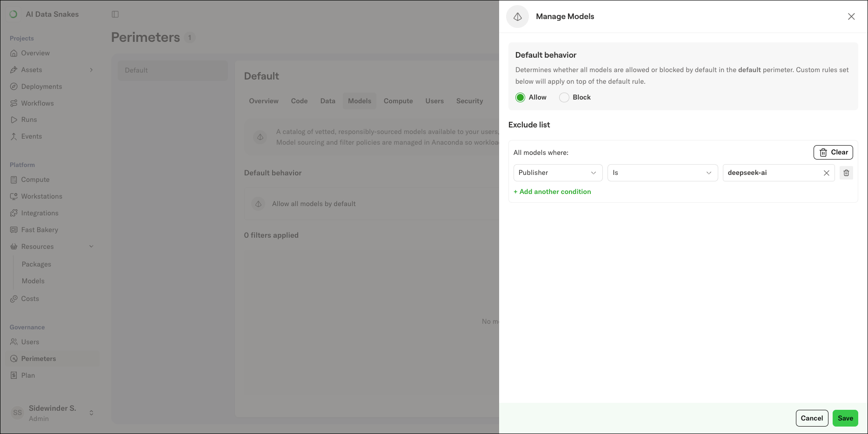
Task: Click the Governance Users icon
Action: click(14, 342)
